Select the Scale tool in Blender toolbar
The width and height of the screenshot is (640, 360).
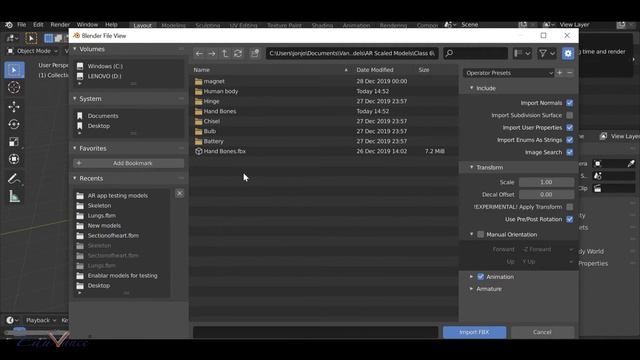(x=14, y=142)
